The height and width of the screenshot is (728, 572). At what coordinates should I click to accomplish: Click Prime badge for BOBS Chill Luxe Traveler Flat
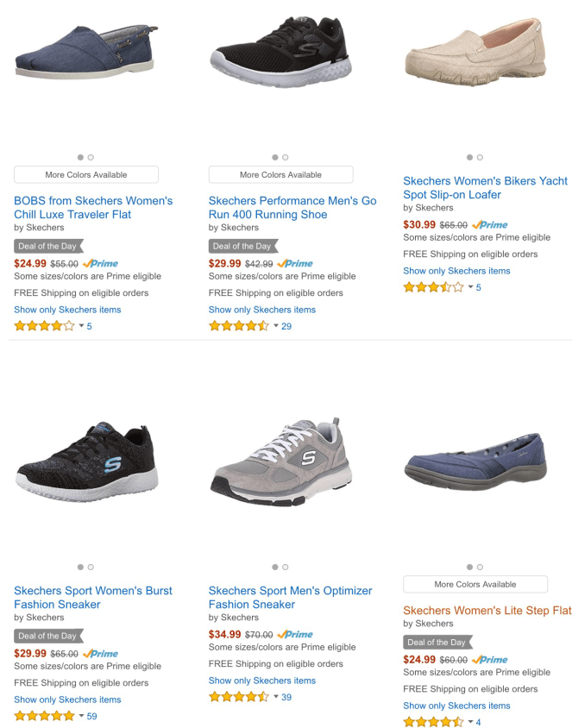[101, 263]
